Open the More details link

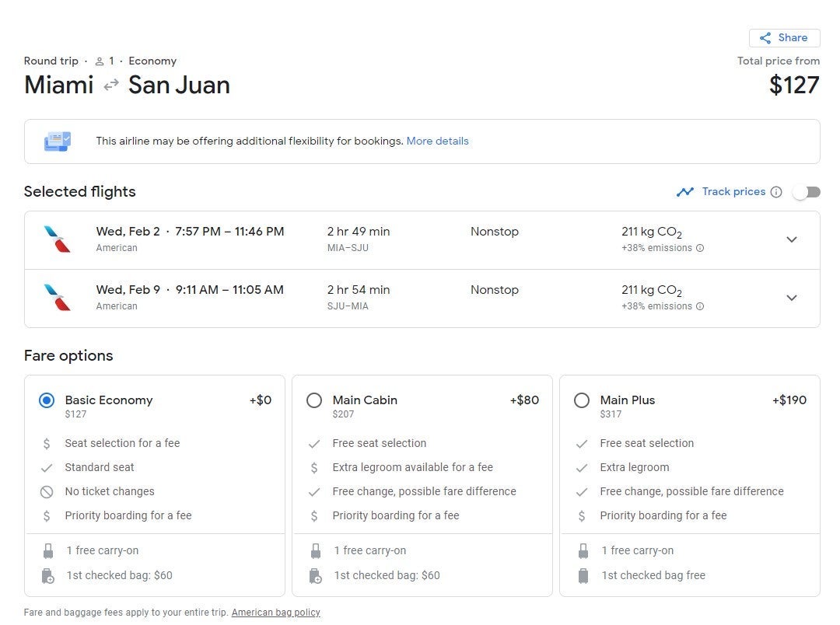click(x=437, y=141)
